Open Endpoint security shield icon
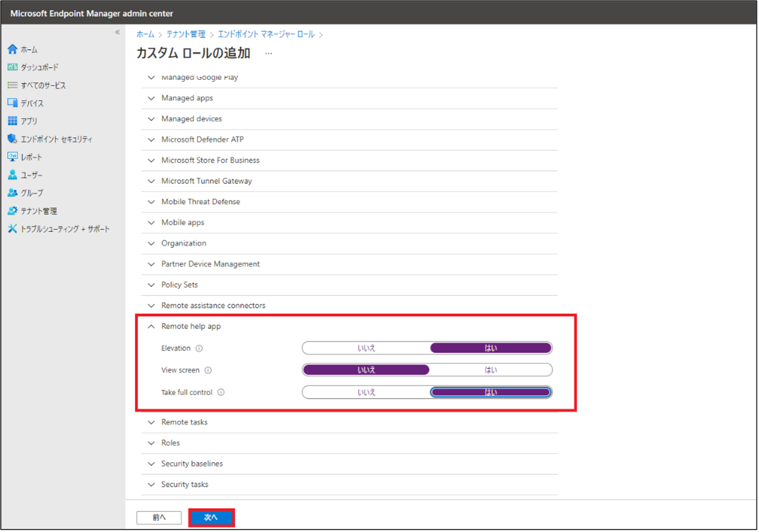Viewport: 759px width, 532px height. click(12, 139)
